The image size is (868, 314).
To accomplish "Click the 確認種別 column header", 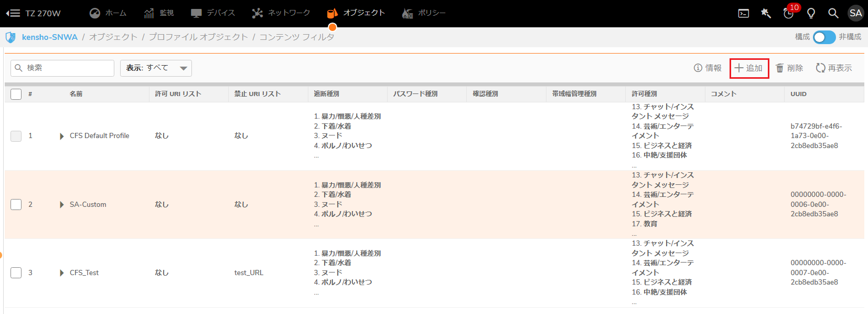I will pos(485,94).
